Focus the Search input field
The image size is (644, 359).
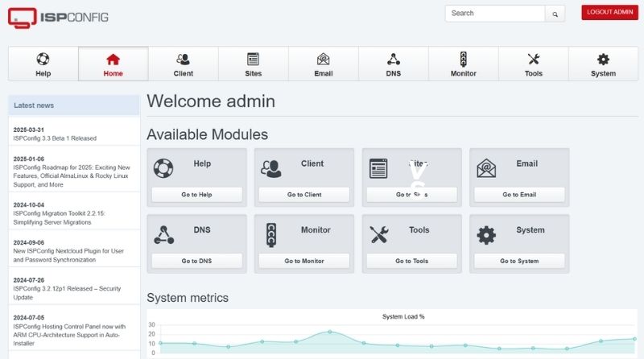pyautogui.click(x=495, y=14)
